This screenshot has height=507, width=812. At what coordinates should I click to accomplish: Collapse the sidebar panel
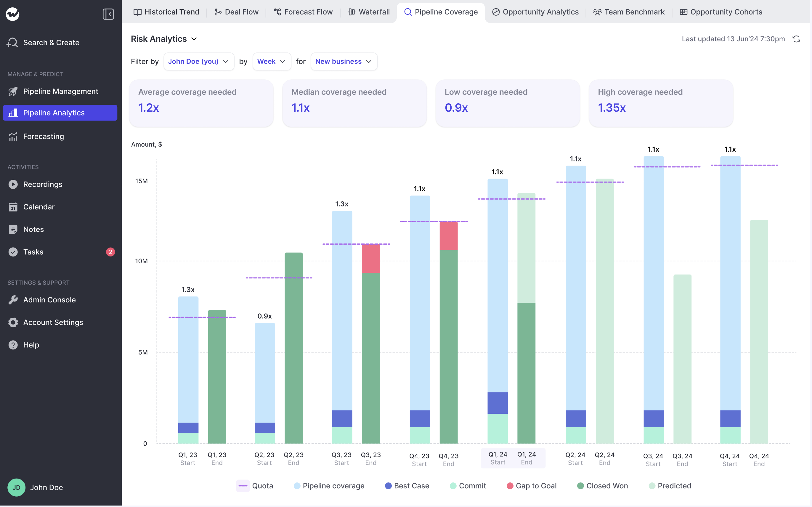click(x=108, y=14)
